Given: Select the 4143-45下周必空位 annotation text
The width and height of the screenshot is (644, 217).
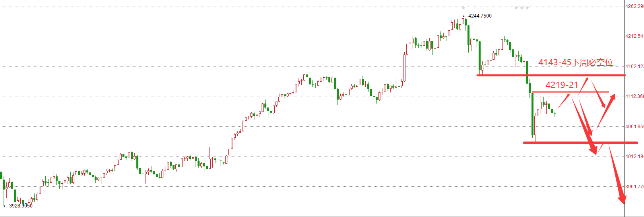Looking at the screenshot, I should coord(575,63).
